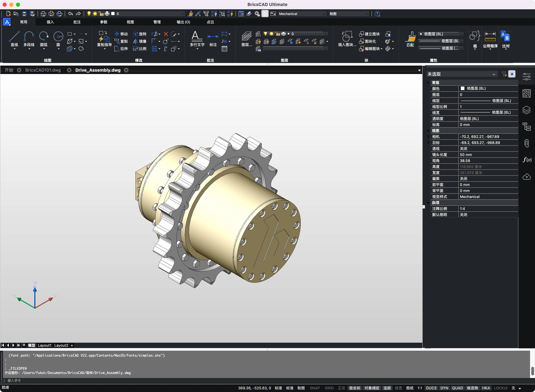Open the help question mark icon
This screenshot has height=392, width=535.
click(x=377, y=14)
